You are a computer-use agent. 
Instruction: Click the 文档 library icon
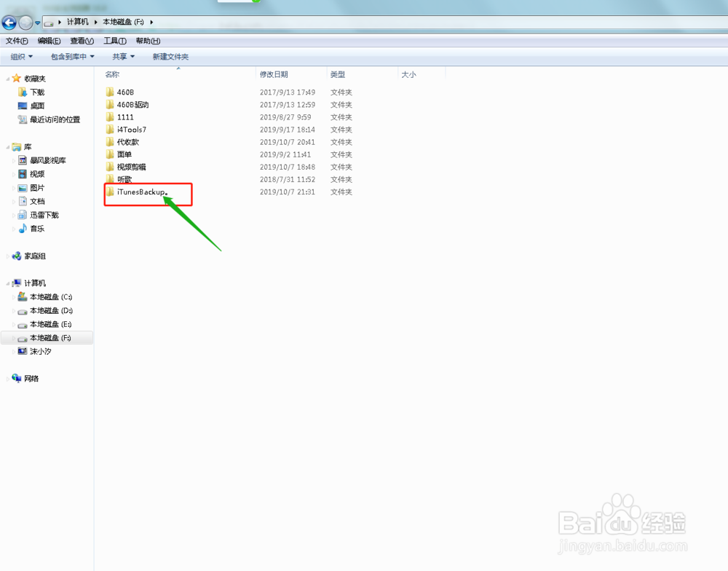[x=23, y=201]
